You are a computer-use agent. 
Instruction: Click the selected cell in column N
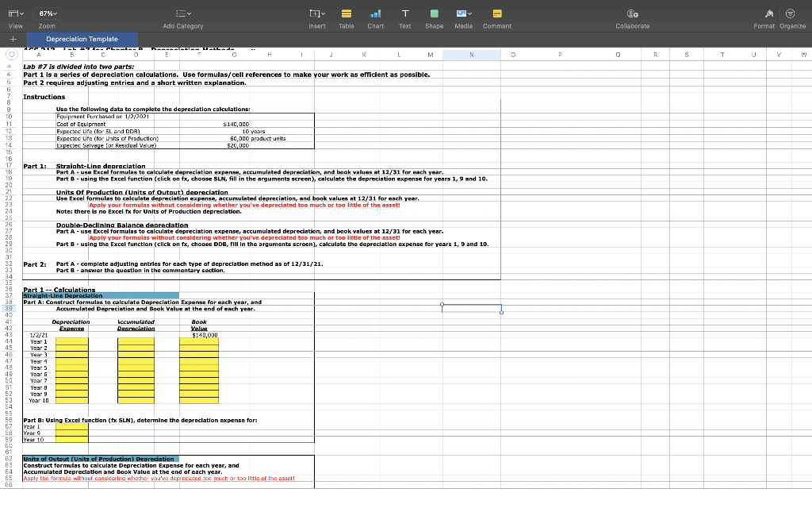471,309
